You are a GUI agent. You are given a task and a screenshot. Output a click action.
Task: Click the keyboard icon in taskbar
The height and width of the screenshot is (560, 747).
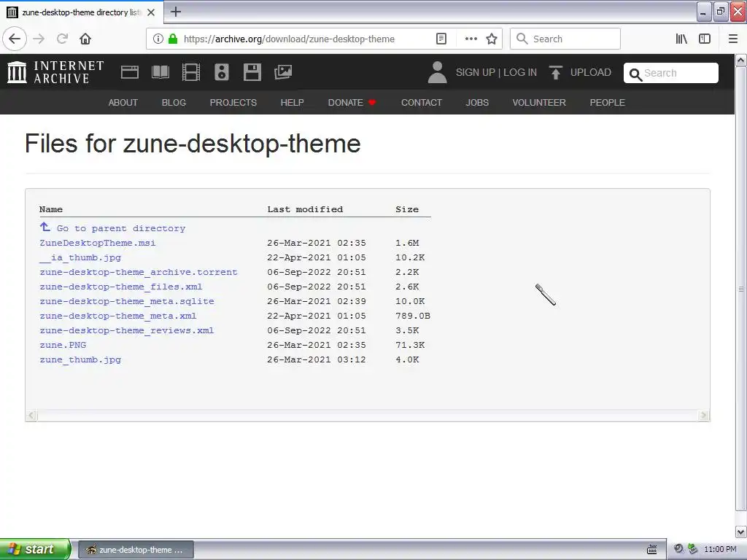tap(651, 550)
